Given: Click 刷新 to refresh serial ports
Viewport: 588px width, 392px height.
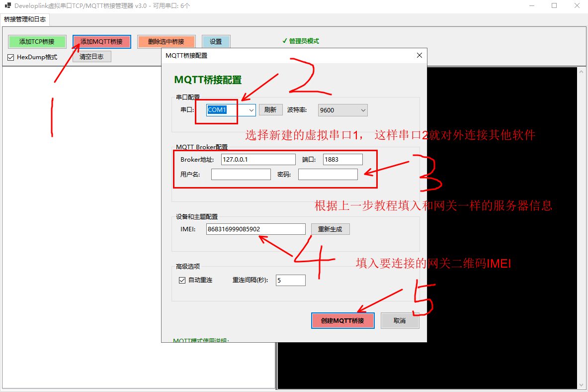Looking at the screenshot, I should (270, 110).
